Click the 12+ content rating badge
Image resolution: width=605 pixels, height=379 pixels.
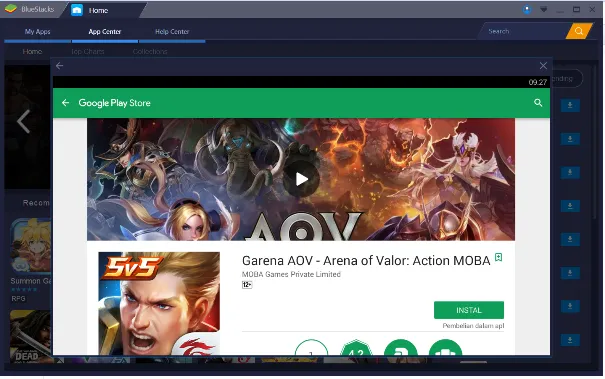click(247, 285)
